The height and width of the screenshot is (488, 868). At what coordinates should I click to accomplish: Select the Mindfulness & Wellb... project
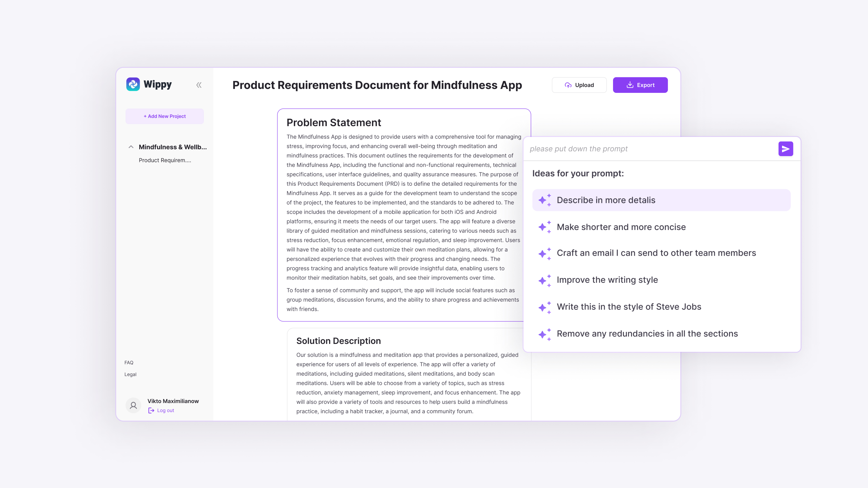[172, 147]
